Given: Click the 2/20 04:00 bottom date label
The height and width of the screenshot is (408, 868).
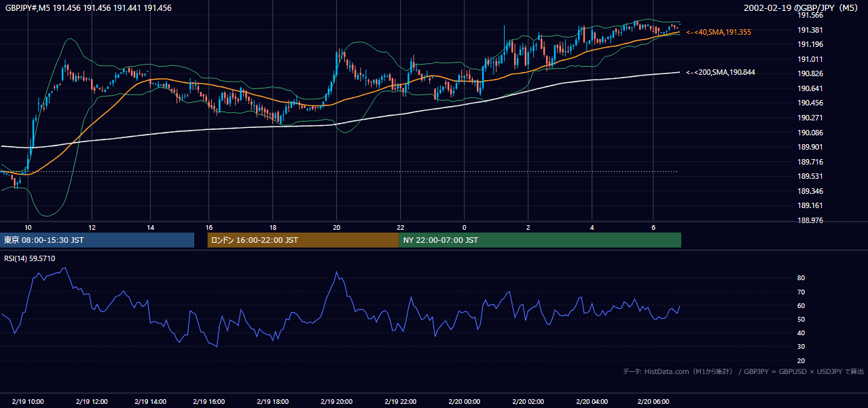Looking at the screenshot, I should pyautogui.click(x=592, y=401).
